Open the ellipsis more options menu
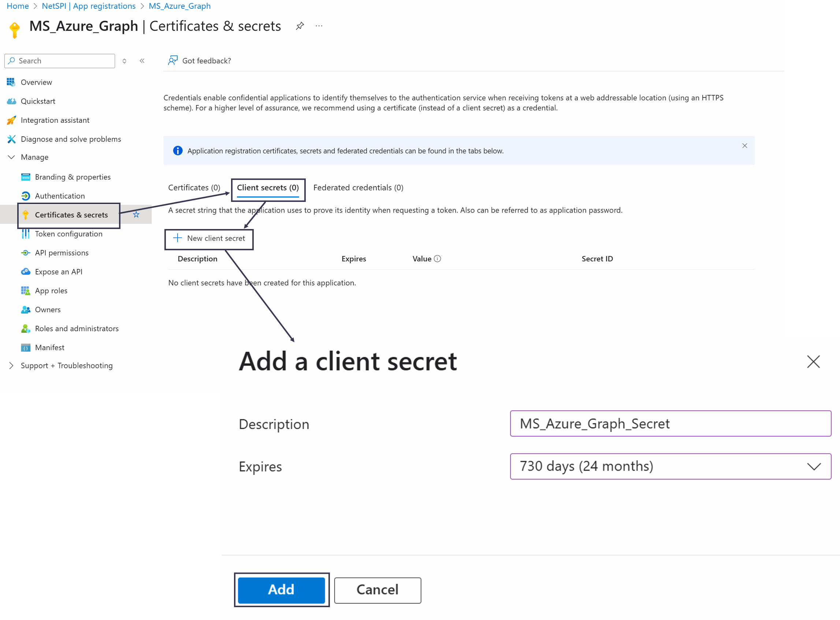The image size is (840, 620). coord(319,26)
